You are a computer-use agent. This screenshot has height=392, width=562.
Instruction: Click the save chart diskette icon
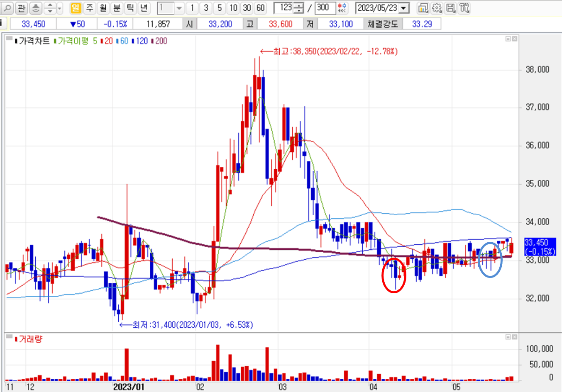click(450, 8)
